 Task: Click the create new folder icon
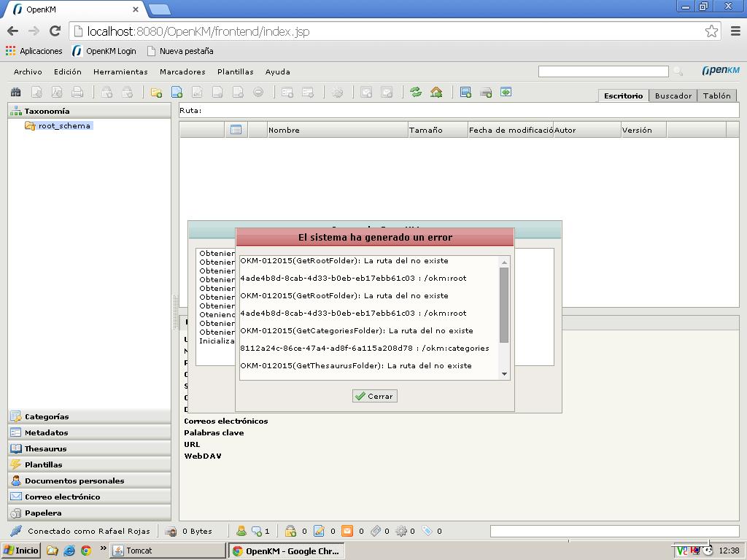(156, 93)
